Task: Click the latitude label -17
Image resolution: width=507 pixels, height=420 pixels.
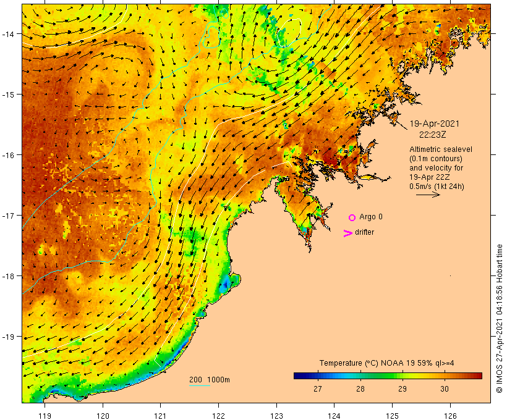Action: [8, 216]
